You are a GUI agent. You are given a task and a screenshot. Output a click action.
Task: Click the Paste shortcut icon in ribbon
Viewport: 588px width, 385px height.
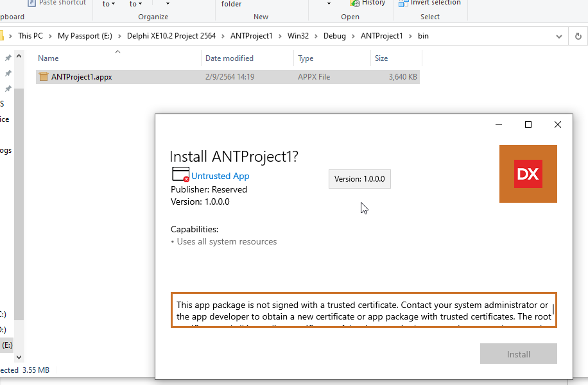[31, 3]
